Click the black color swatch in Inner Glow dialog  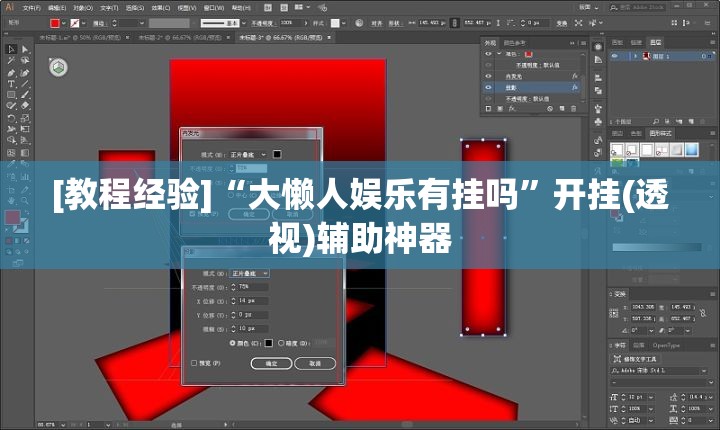pos(277,154)
